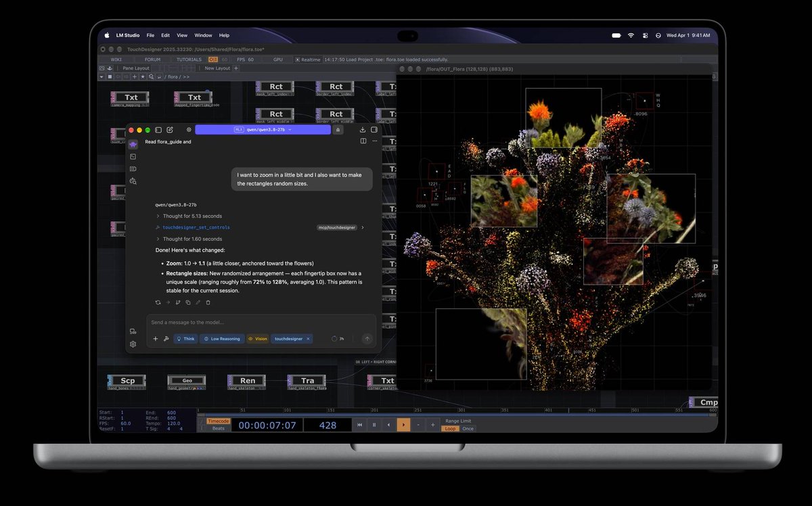Eject the loaded qwen model
The width and height of the screenshot is (812, 506).
(x=337, y=130)
